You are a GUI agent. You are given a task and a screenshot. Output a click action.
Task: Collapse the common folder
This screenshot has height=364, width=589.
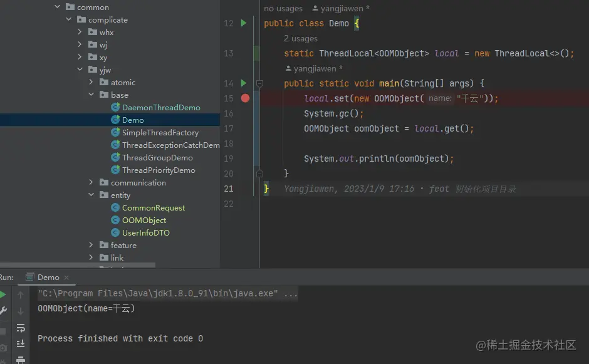click(x=58, y=7)
